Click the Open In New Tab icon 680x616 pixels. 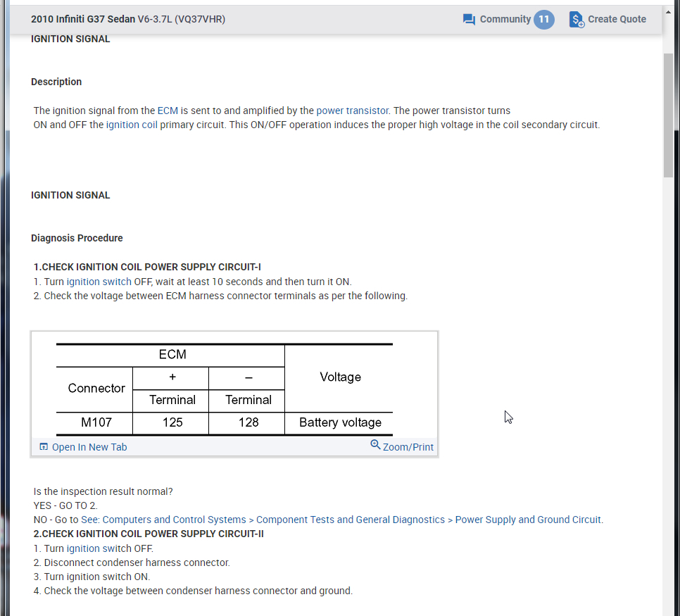[44, 447]
